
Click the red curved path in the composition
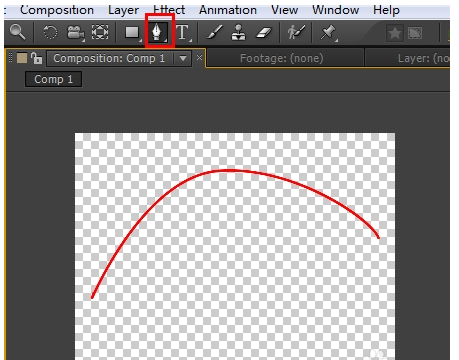tap(230, 171)
